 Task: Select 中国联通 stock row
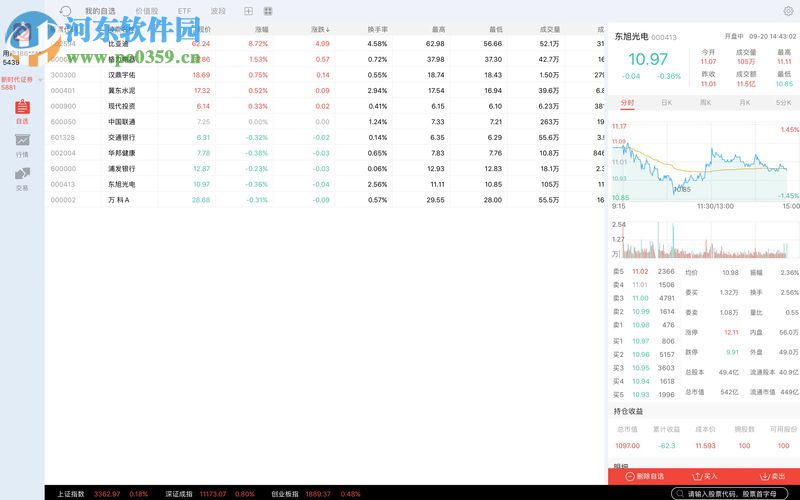tap(326, 122)
